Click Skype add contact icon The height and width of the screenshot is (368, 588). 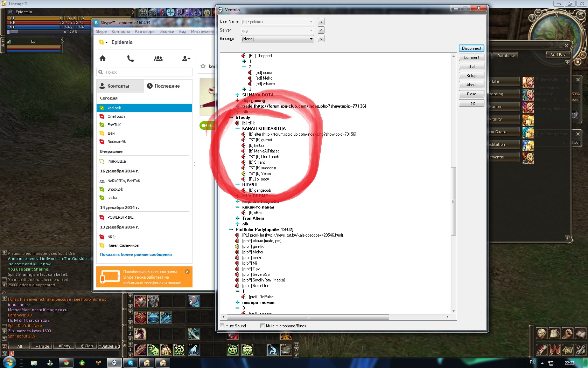coord(186,59)
